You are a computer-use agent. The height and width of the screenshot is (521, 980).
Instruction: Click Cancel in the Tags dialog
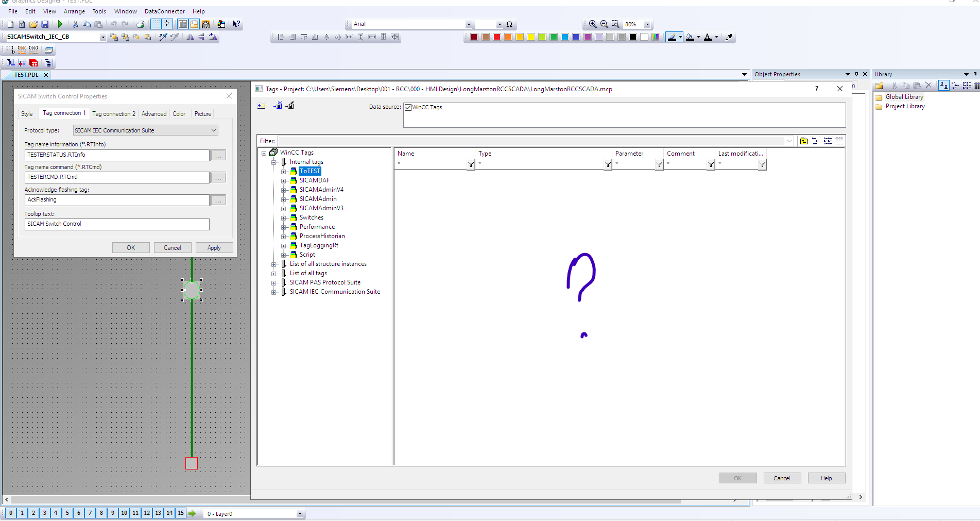(781, 478)
